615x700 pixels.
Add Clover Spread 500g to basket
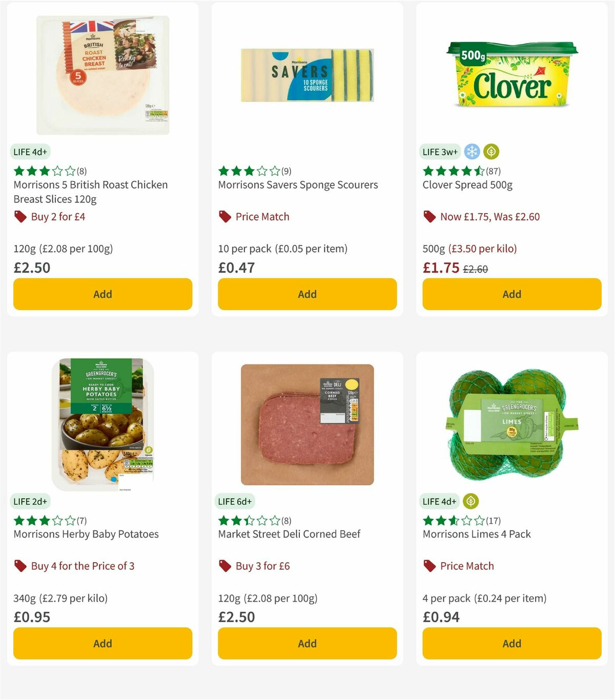tap(511, 294)
